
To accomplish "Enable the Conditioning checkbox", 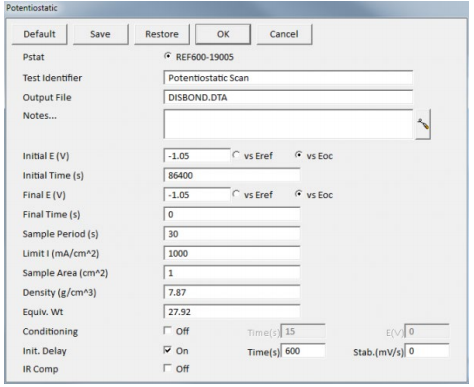I will coord(168,330).
